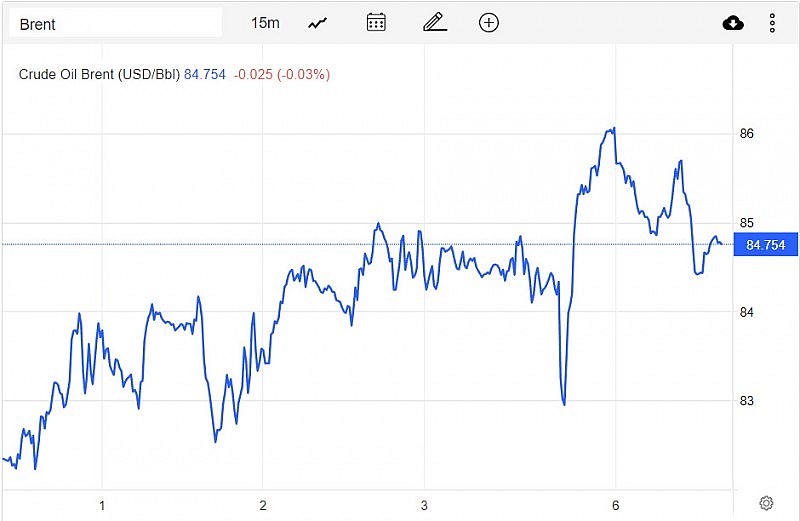800x521 pixels.
Task: Click the plus circle add icon
Action: (489, 23)
